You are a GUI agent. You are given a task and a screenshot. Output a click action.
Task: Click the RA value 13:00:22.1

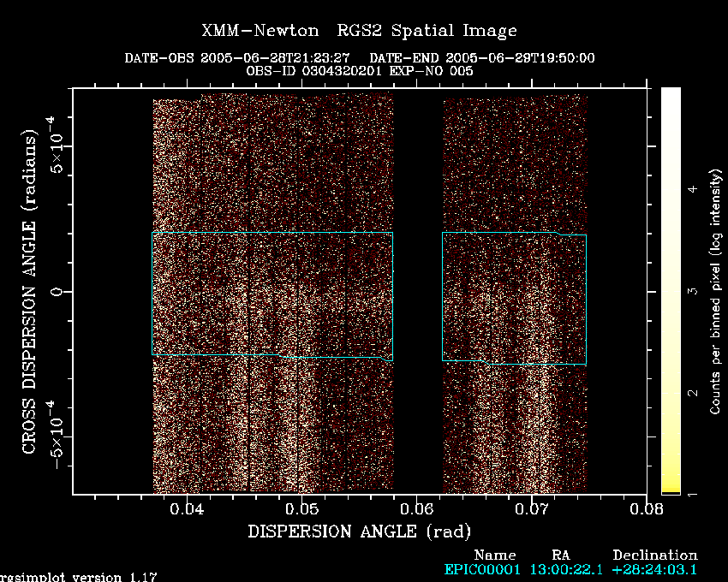click(565, 569)
